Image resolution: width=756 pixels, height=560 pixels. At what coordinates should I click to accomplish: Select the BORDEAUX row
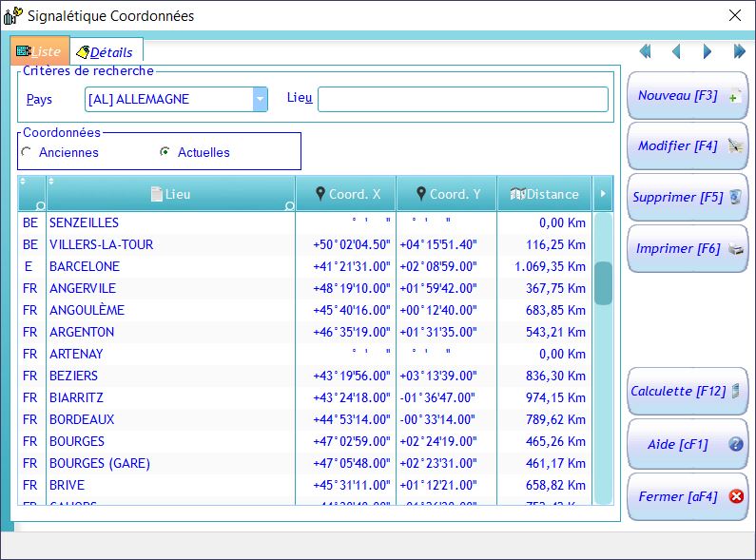pyautogui.click(x=304, y=419)
